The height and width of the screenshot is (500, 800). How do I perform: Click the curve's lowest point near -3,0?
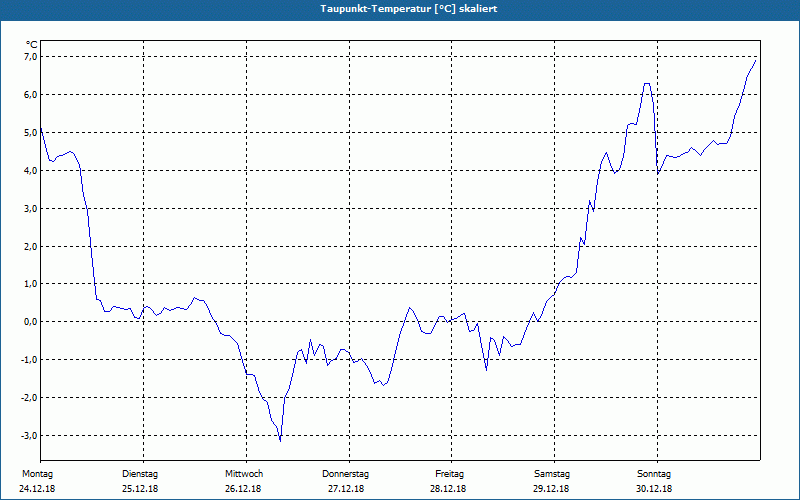280,440
